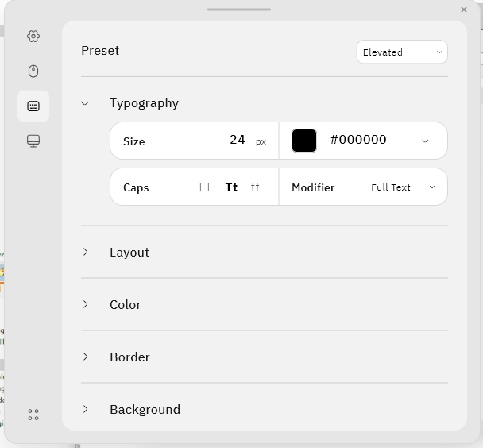483x448 pixels.
Task: Select the keyboard settings sidebar icon
Action: tap(33, 106)
